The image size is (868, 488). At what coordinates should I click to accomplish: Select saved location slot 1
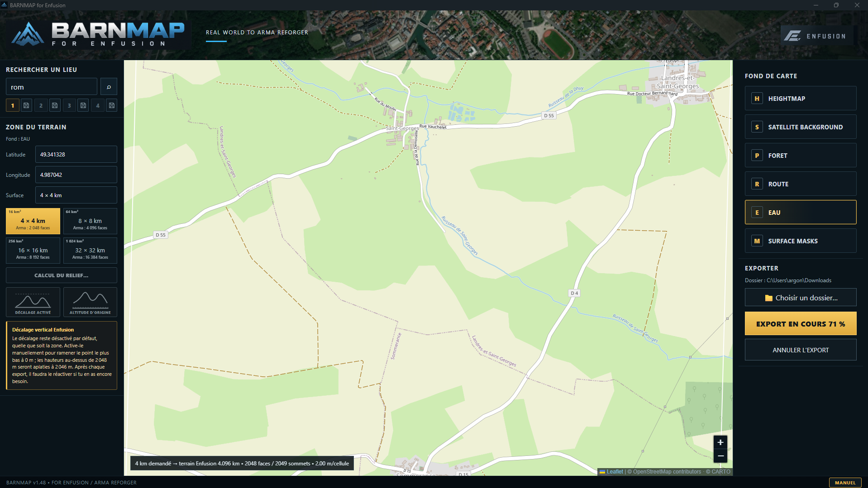13,105
